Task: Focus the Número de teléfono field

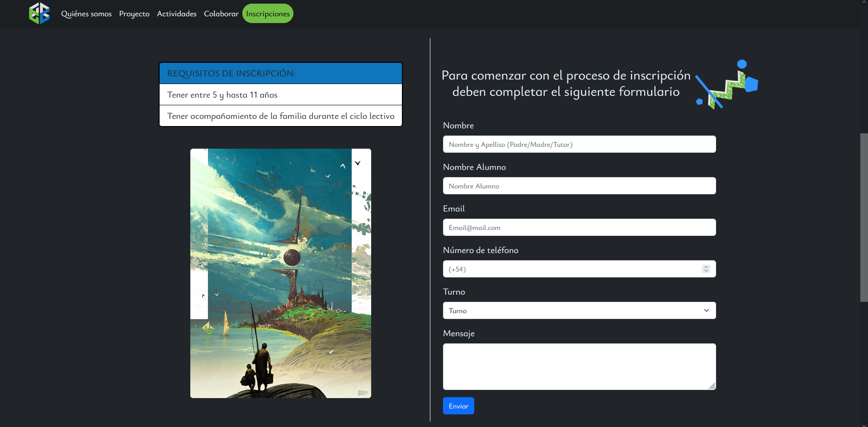Action: (x=570, y=269)
